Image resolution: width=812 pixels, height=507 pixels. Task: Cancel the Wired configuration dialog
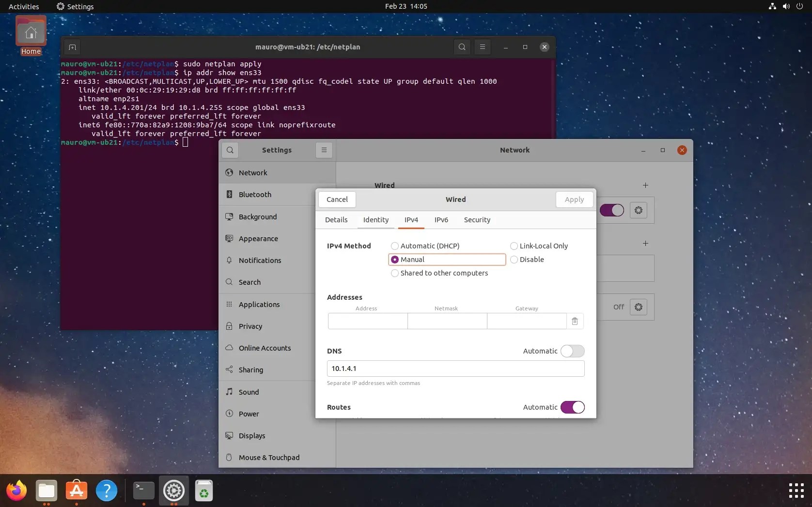[x=337, y=200]
